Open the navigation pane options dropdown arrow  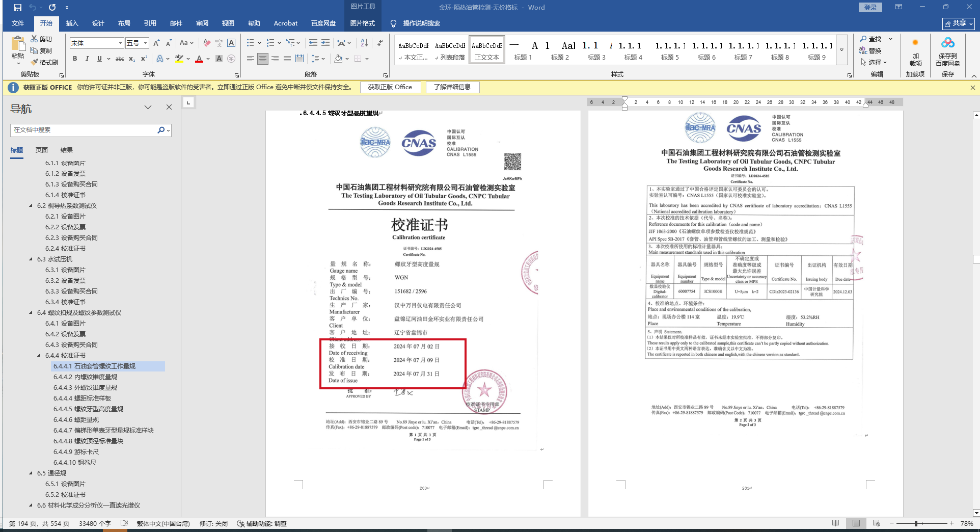(x=148, y=107)
